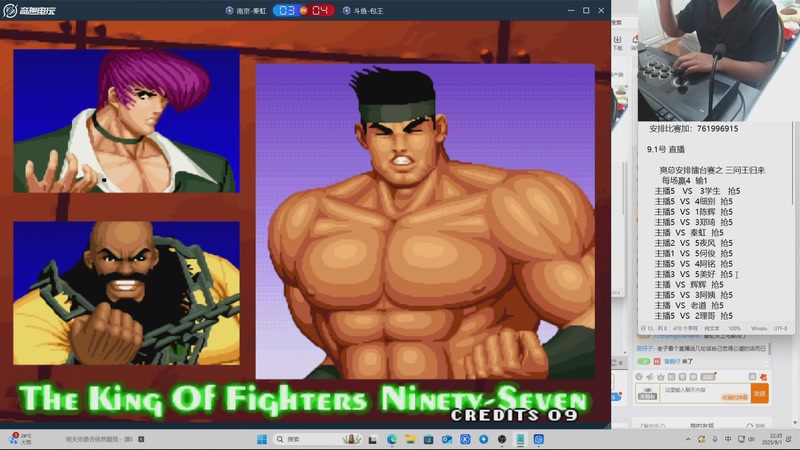This screenshot has width=800, height=450.
Task: Click the notepad vertical scrollbar
Action: pos(792,163)
